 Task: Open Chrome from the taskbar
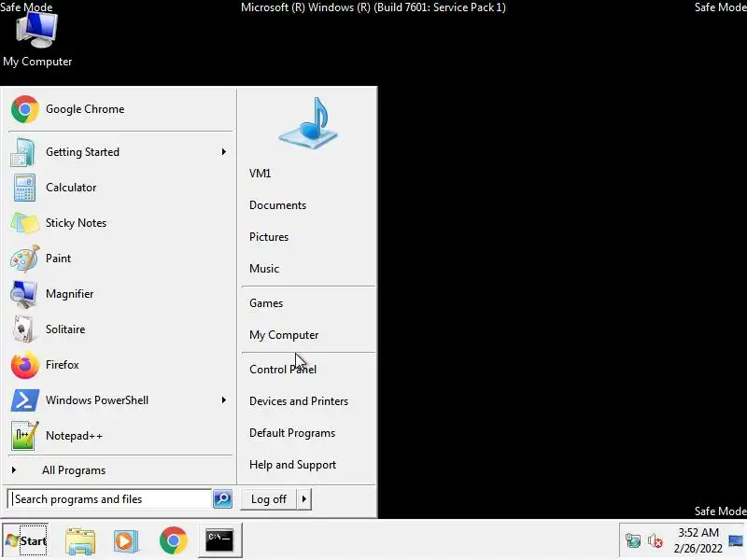(x=174, y=540)
